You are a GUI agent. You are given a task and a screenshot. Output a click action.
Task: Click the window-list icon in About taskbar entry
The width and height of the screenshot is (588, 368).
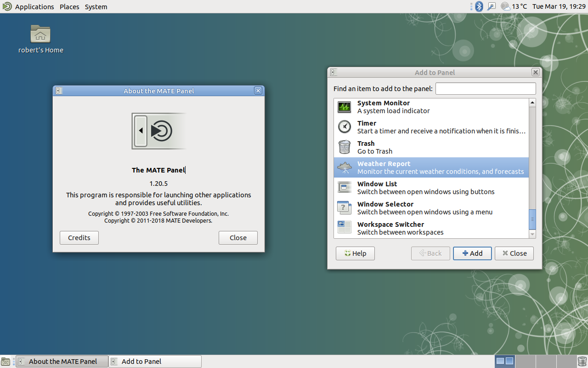coord(21,362)
